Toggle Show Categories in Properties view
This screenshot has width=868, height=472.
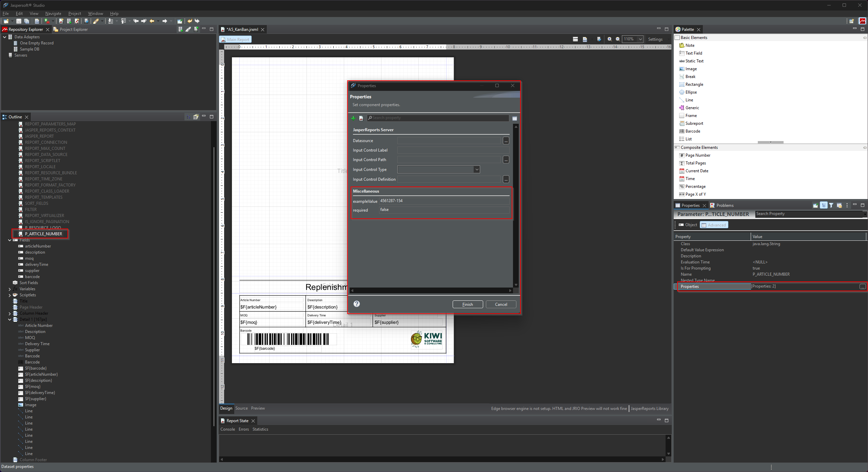[x=824, y=205]
